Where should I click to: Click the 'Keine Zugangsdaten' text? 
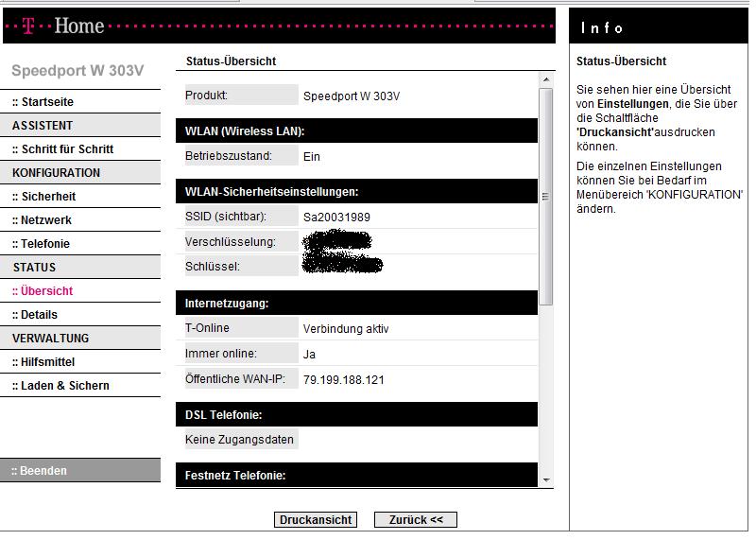click(239, 440)
